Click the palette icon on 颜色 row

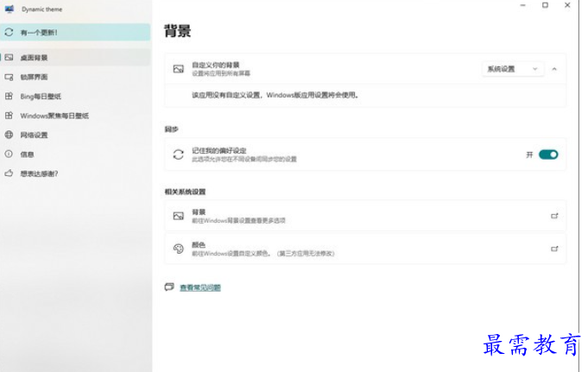[x=179, y=249]
